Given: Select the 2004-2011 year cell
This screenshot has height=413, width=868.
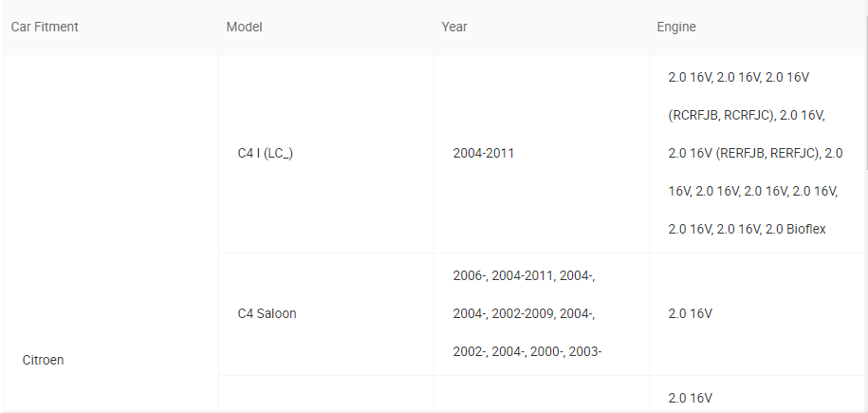Looking at the screenshot, I should click(x=483, y=154).
